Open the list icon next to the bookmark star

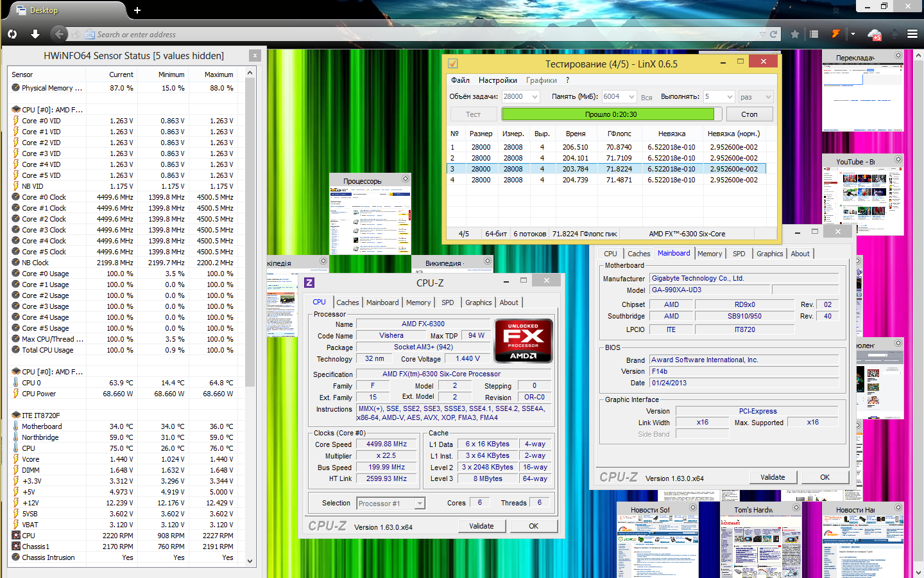(814, 34)
